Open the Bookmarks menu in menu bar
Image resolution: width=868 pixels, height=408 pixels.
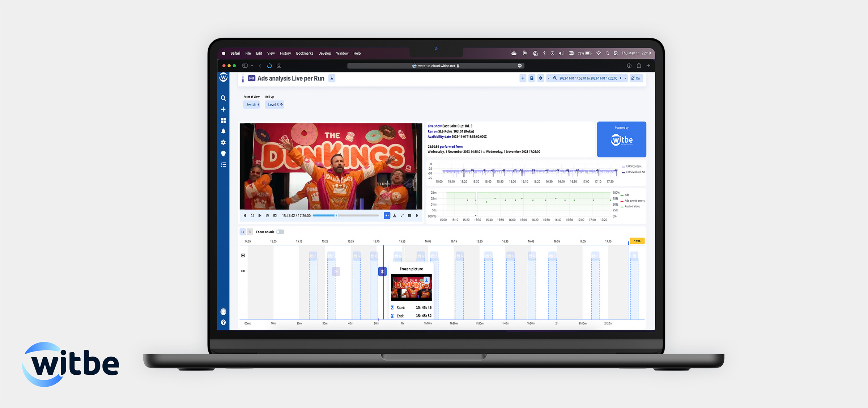(x=305, y=53)
